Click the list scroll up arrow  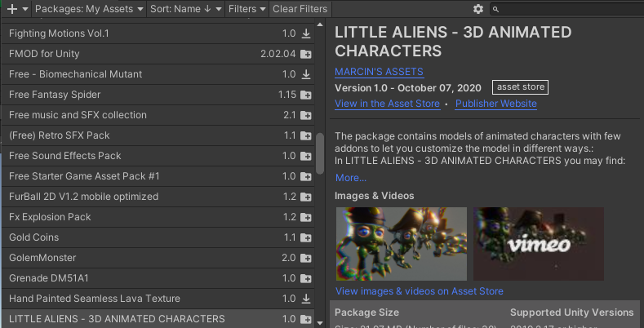pos(320,25)
